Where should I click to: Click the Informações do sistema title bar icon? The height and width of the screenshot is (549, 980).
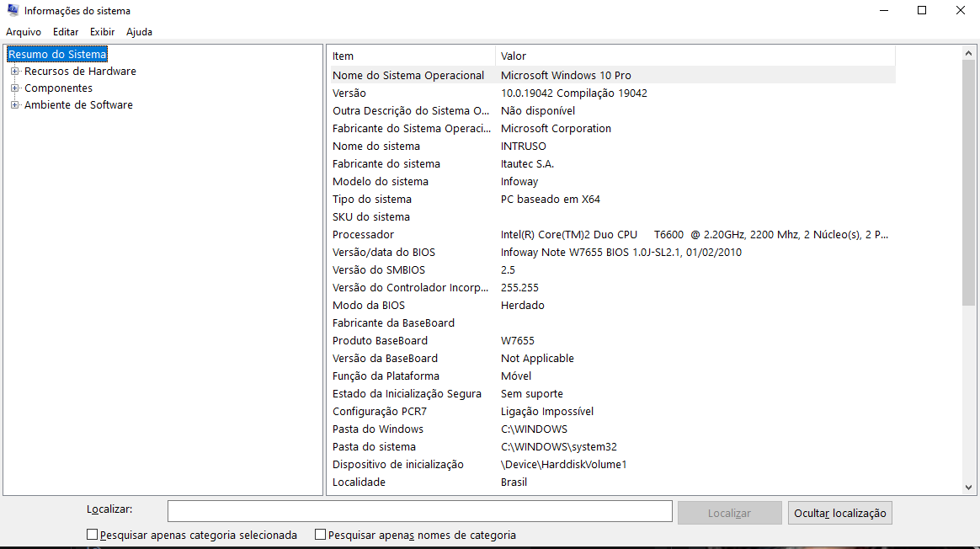pyautogui.click(x=13, y=10)
